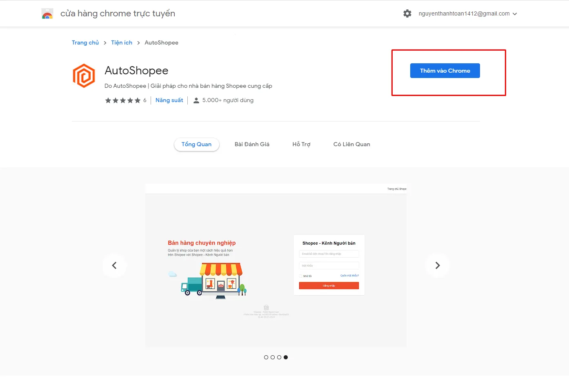569x392 pixels.
Task: Go to Trang chủ breadcrumb link
Action: click(85, 42)
